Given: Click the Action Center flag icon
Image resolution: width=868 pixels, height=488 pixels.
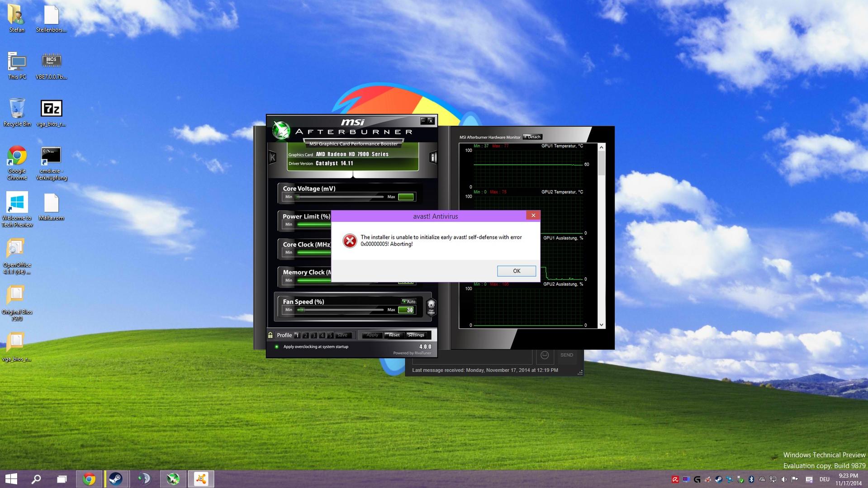Looking at the screenshot, I should (795, 479).
